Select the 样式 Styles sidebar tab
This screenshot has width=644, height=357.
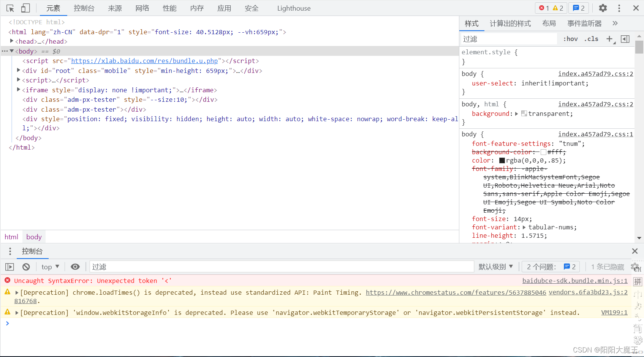[472, 24]
